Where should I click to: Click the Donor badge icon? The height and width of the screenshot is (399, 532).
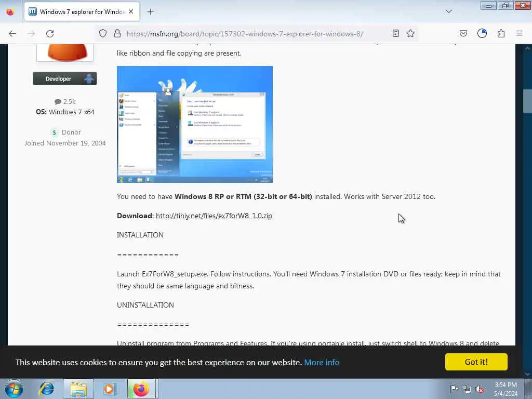point(54,132)
